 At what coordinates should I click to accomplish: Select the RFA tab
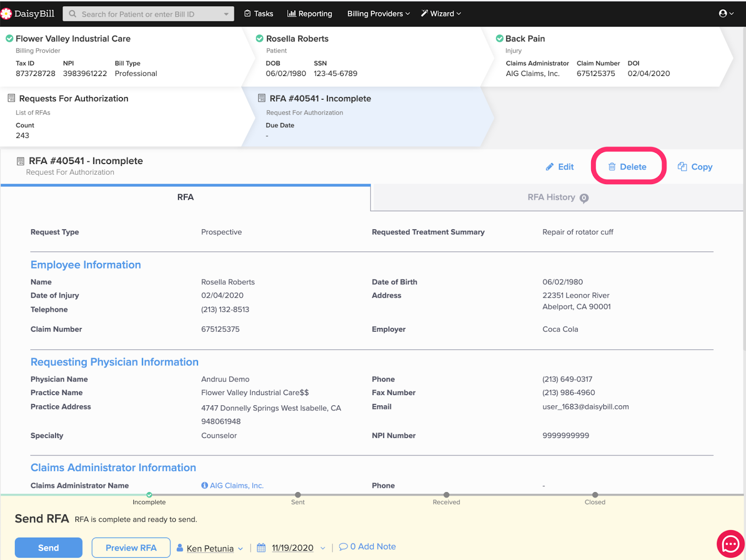click(x=185, y=198)
